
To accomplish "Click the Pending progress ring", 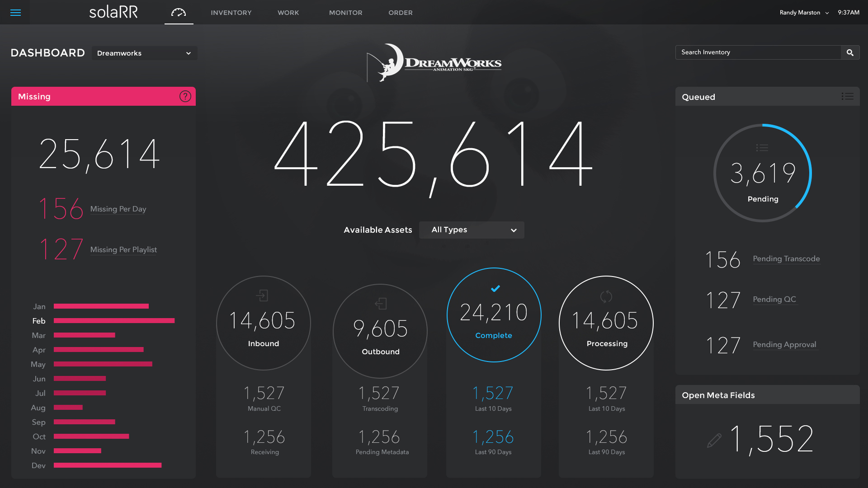I will tap(763, 173).
